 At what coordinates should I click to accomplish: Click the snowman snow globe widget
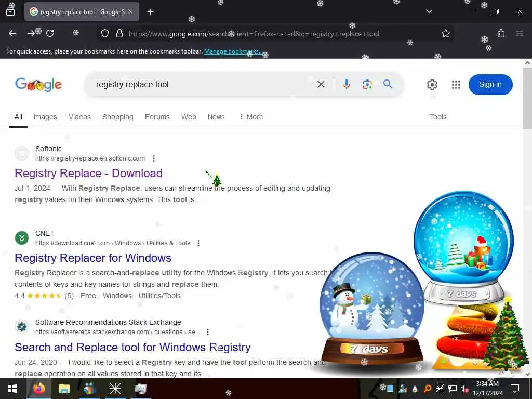372,309
